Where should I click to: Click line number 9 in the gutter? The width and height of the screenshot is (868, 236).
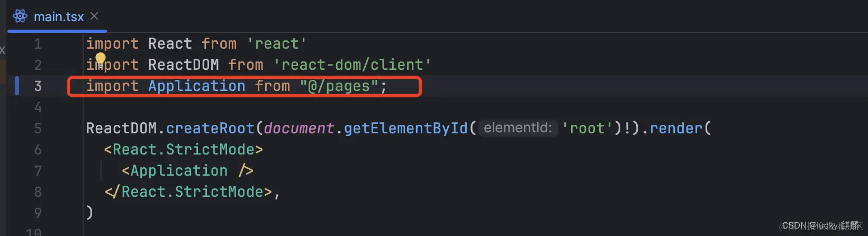(x=38, y=213)
